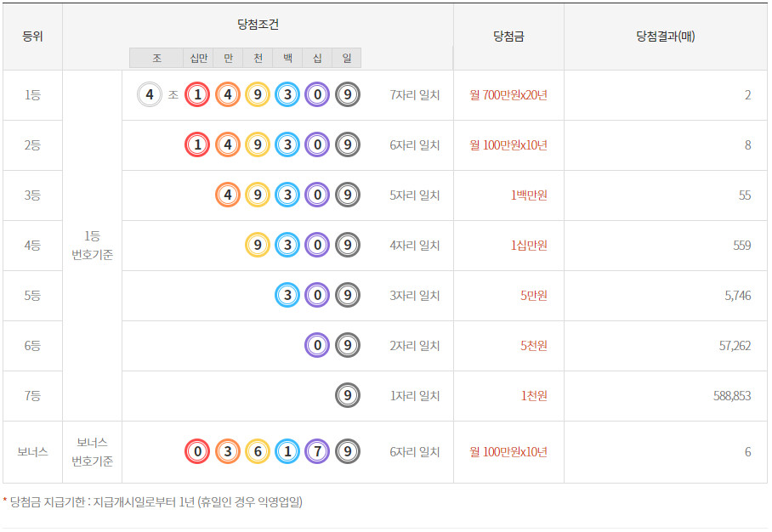
Task: Click the white group ball 4 in the 1등 row
Action: (x=150, y=95)
